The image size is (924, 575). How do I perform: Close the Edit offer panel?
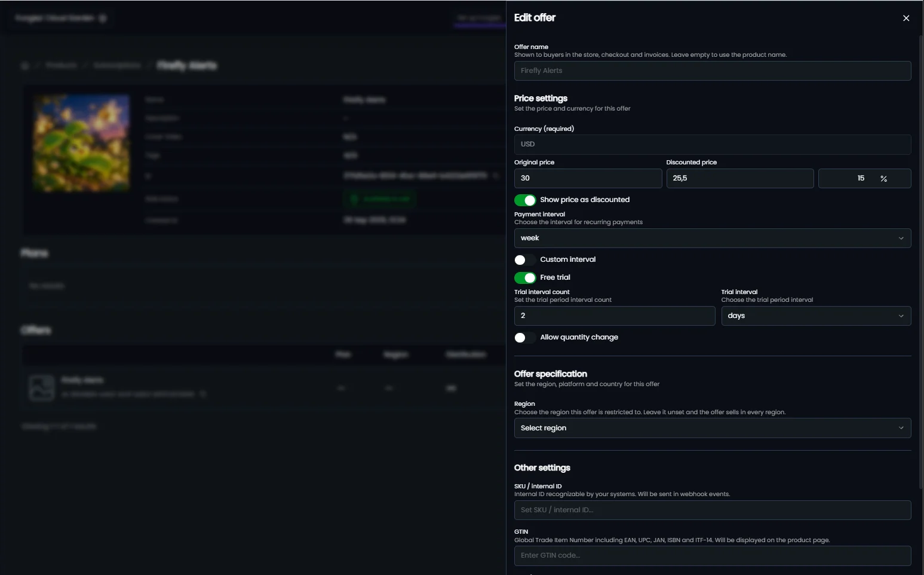coord(906,18)
